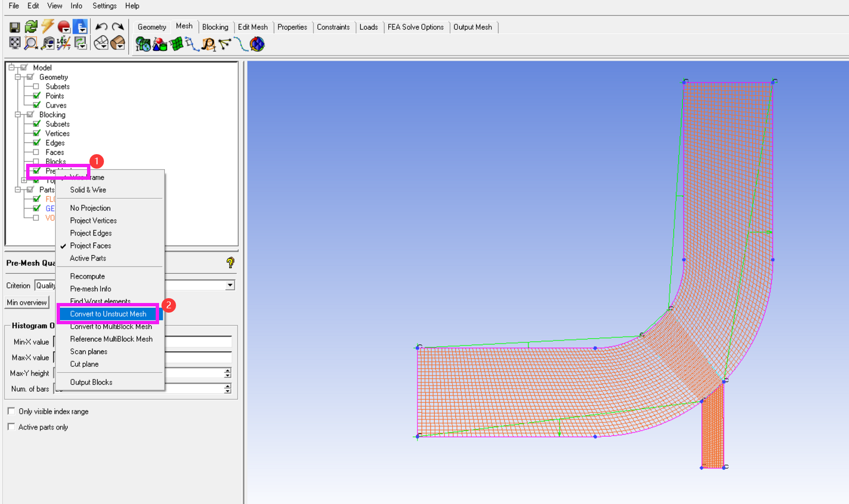Click the Undo arrow icon
This screenshot has height=504, width=849.
[x=101, y=27]
